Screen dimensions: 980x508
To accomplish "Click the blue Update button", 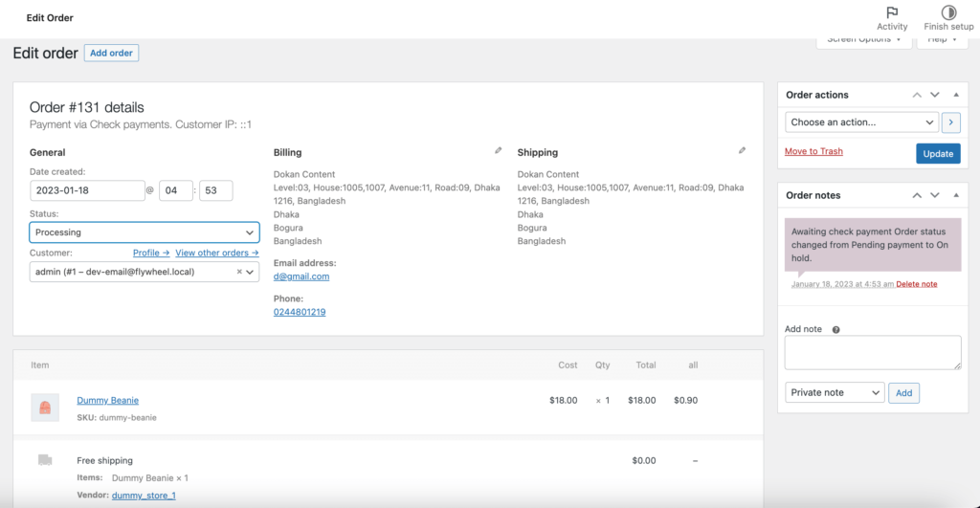I will point(938,154).
